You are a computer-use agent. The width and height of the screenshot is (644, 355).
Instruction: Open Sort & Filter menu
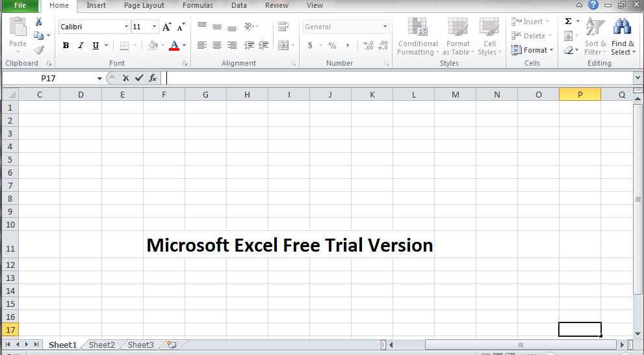[595, 36]
